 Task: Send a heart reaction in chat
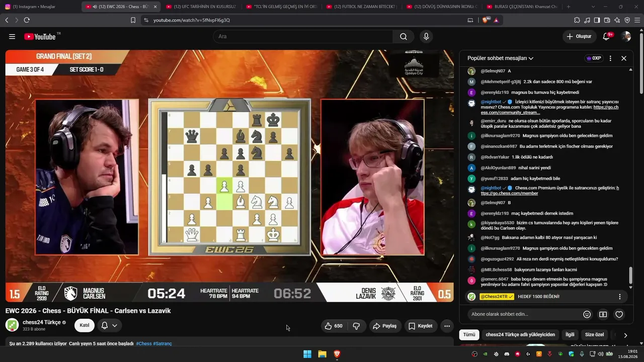(619, 314)
